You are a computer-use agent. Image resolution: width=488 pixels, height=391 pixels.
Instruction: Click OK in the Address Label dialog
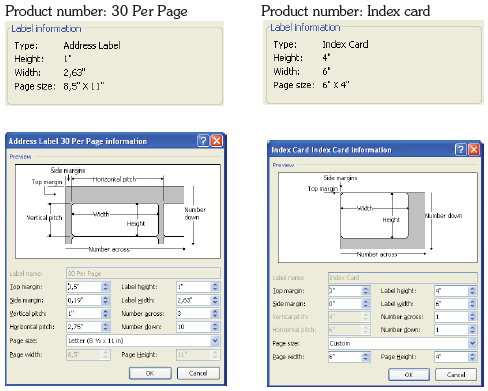[x=150, y=373]
